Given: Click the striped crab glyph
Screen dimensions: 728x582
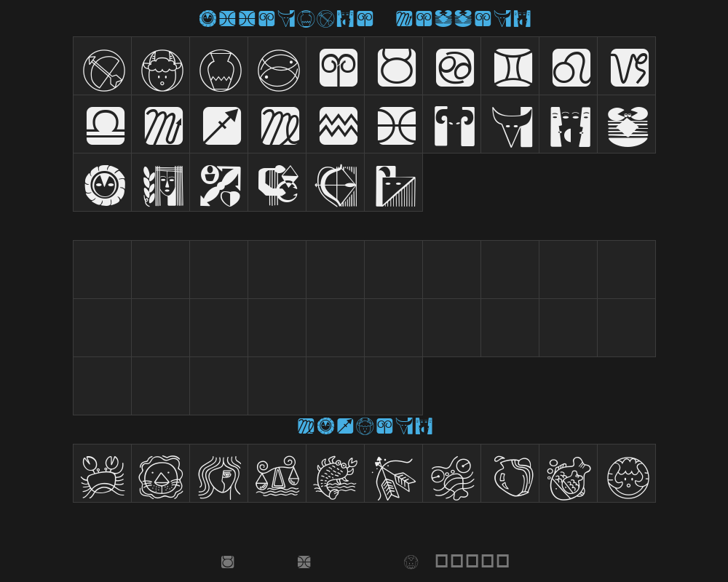Looking at the screenshot, I should (x=627, y=124).
